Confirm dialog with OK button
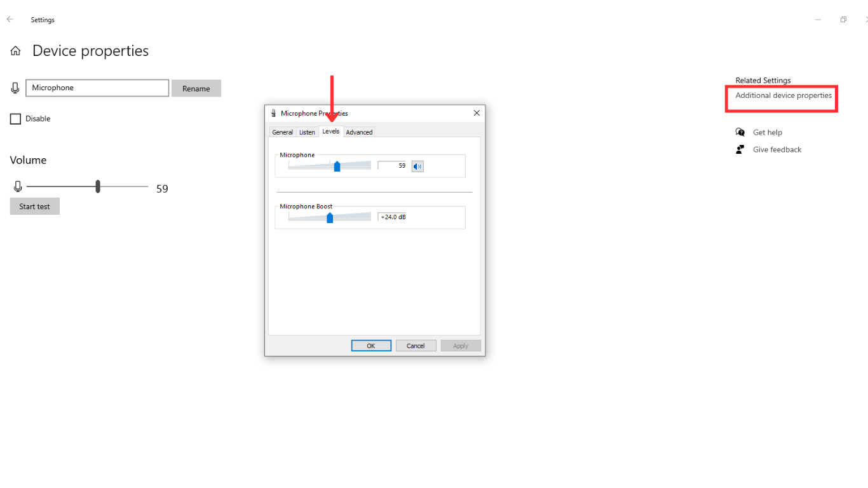The image size is (868, 488). (371, 346)
